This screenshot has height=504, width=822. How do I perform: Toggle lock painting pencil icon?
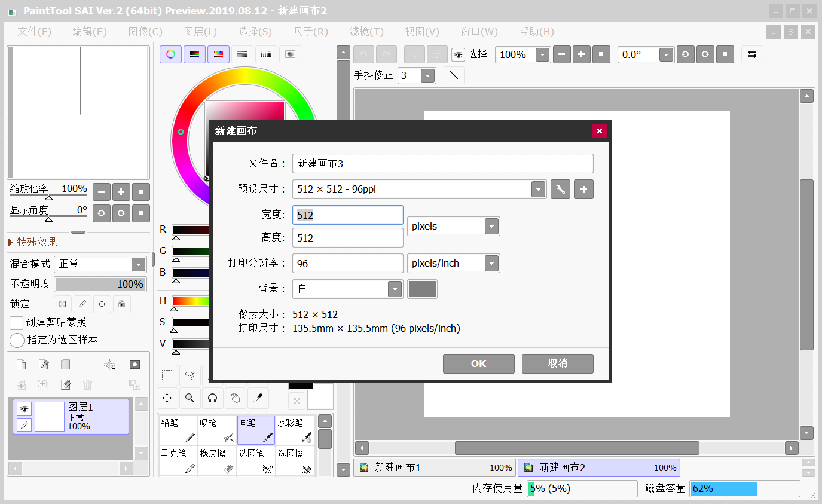pos(82,304)
